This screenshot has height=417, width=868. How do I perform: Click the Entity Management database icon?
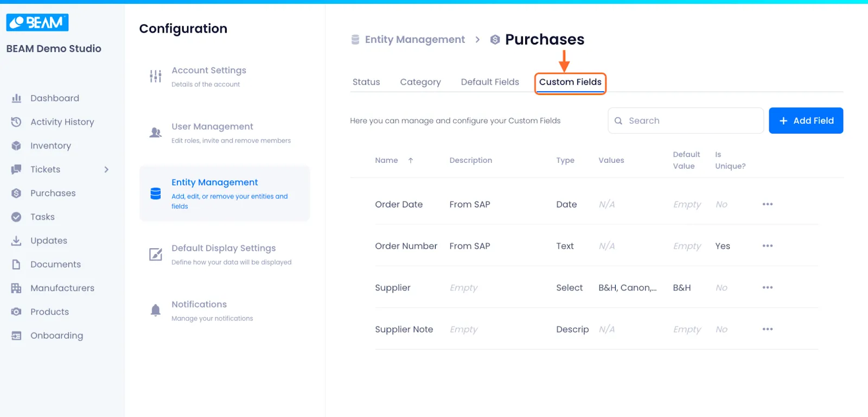pos(156,193)
